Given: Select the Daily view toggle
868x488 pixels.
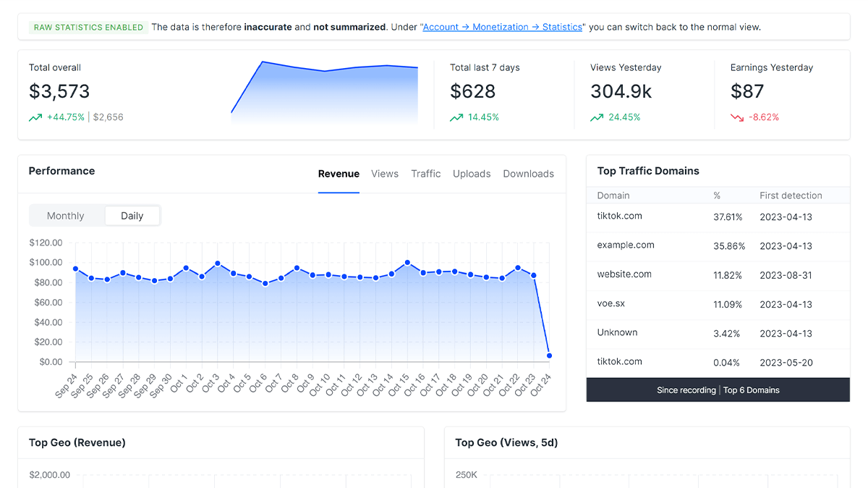Looking at the screenshot, I should point(132,216).
